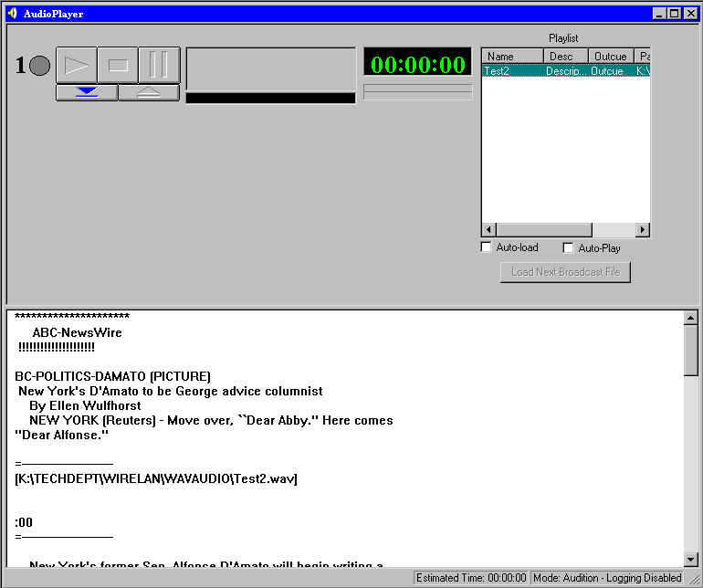Click playlist scrollbar right arrow
This screenshot has height=588, width=703.
(643, 230)
